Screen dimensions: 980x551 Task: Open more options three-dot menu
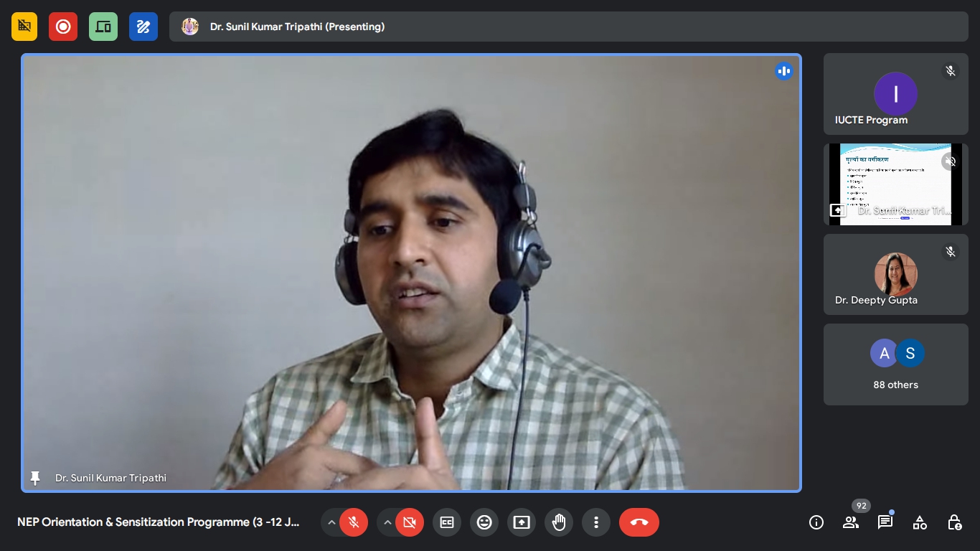click(x=596, y=522)
